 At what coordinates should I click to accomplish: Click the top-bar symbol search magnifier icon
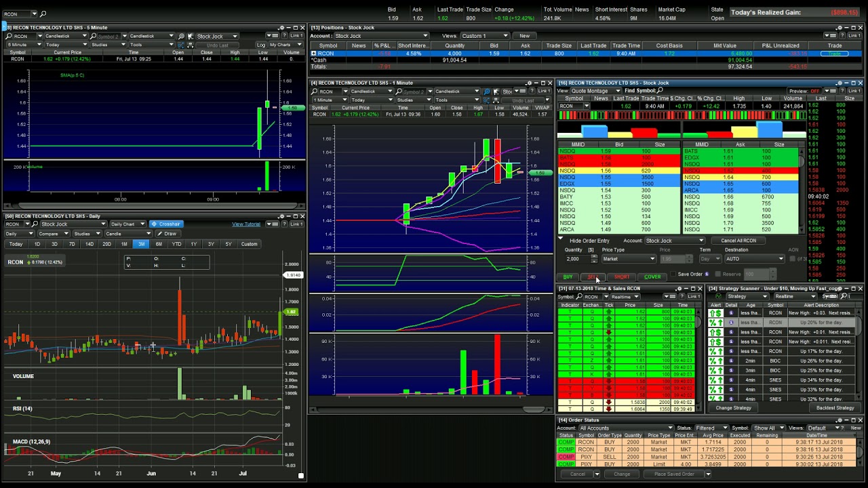[43, 14]
